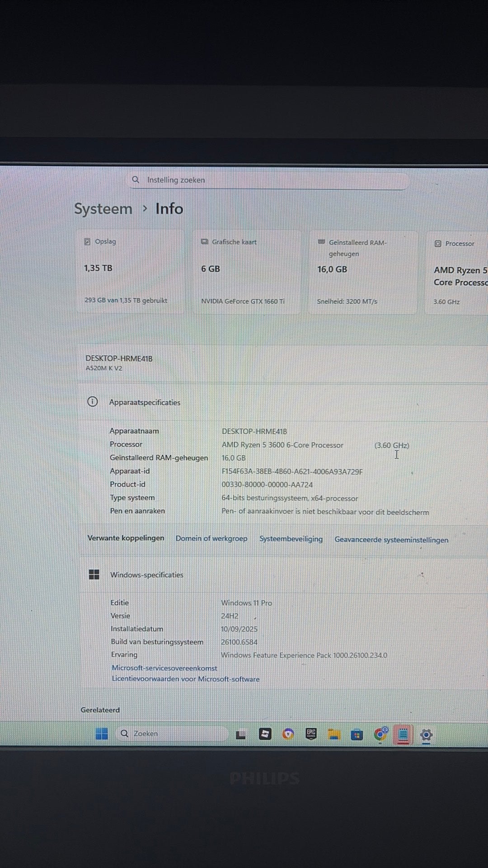Click the info icon beside Apparaatspecificaties
Image resolution: width=488 pixels, height=868 pixels.
pos(93,402)
